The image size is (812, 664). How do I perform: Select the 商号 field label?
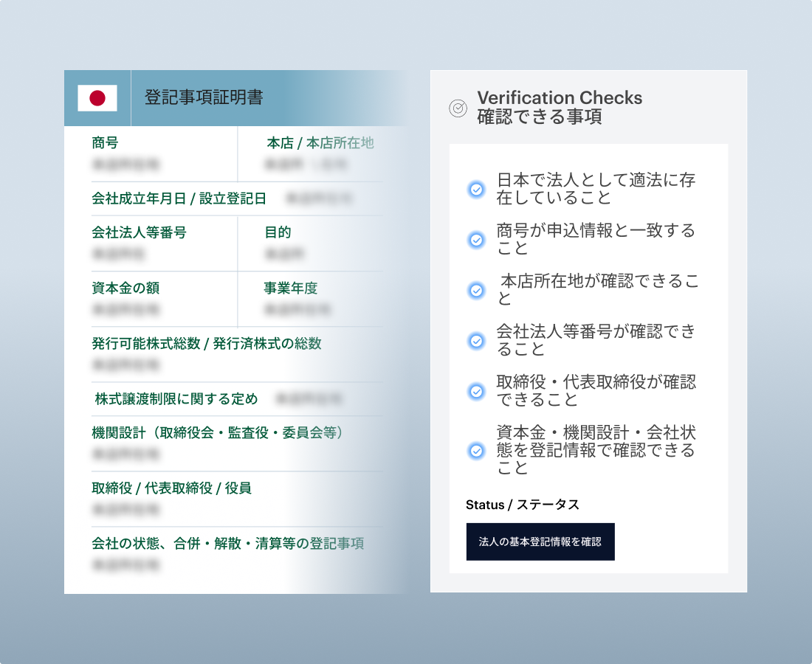pyautogui.click(x=105, y=142)
